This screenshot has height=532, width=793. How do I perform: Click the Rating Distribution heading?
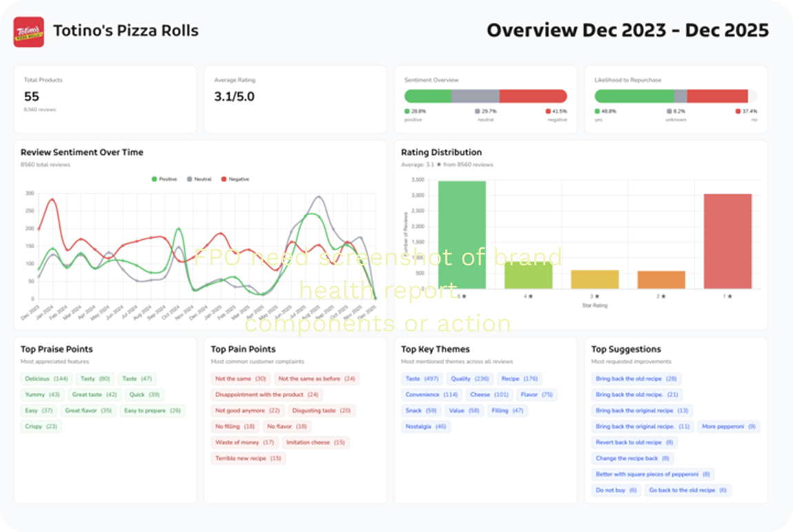(441, 152)
